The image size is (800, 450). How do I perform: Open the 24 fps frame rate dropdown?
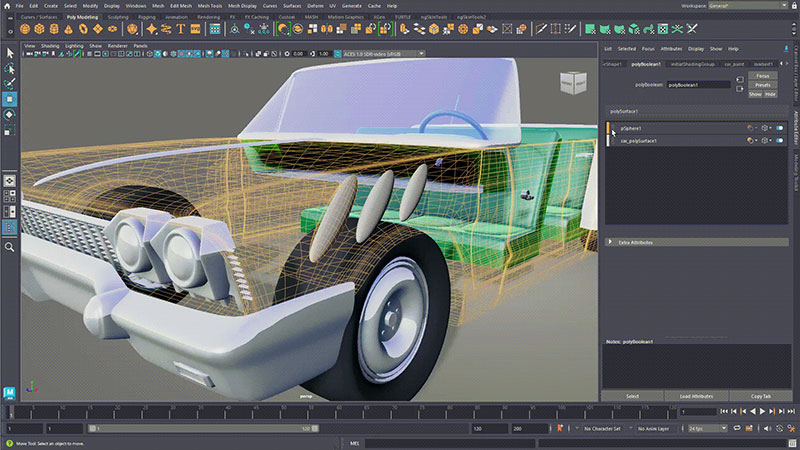tap(707, 429)
